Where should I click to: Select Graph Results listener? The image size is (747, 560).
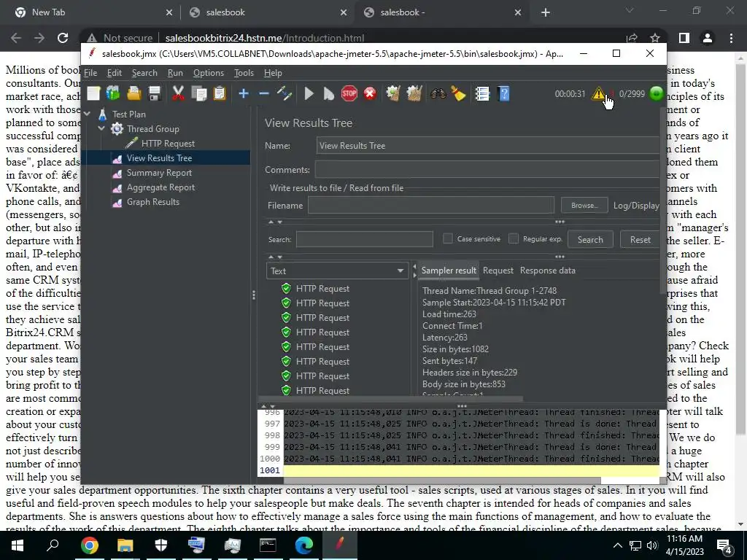tap(153, 202)
